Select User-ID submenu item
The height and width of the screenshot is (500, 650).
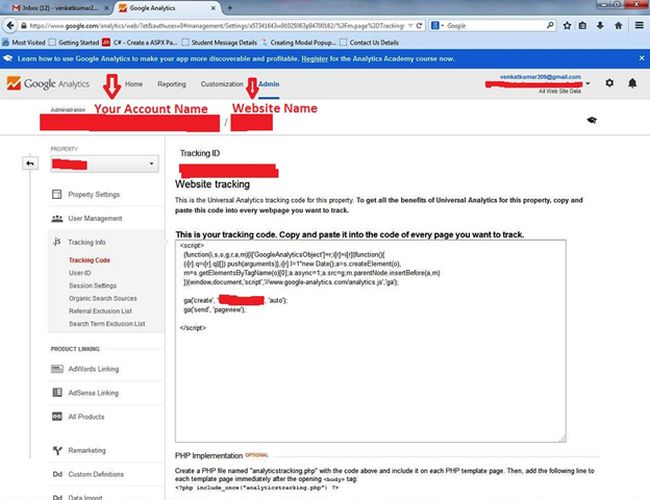pos(80,273)
